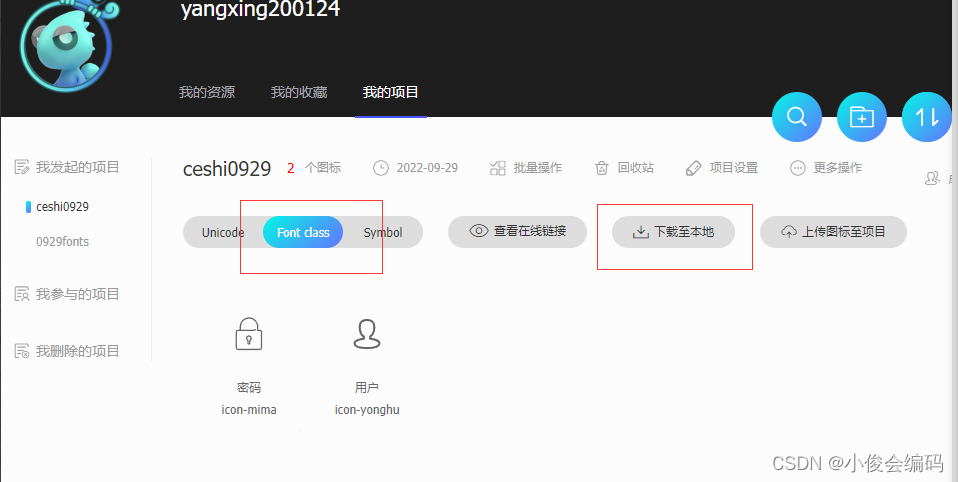Click 下载至本地 download button
Image resolution: width=958 pixels, height=482 pixels.
(x=673, y=232)
